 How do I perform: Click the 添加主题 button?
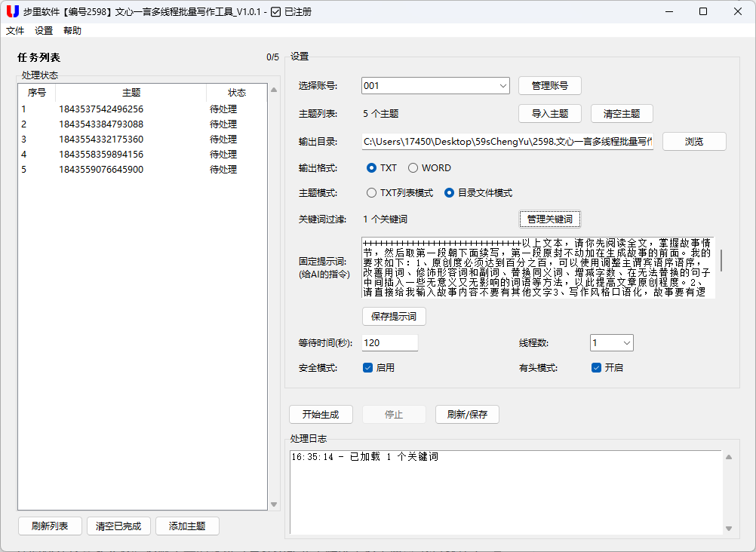click(187, 526)
